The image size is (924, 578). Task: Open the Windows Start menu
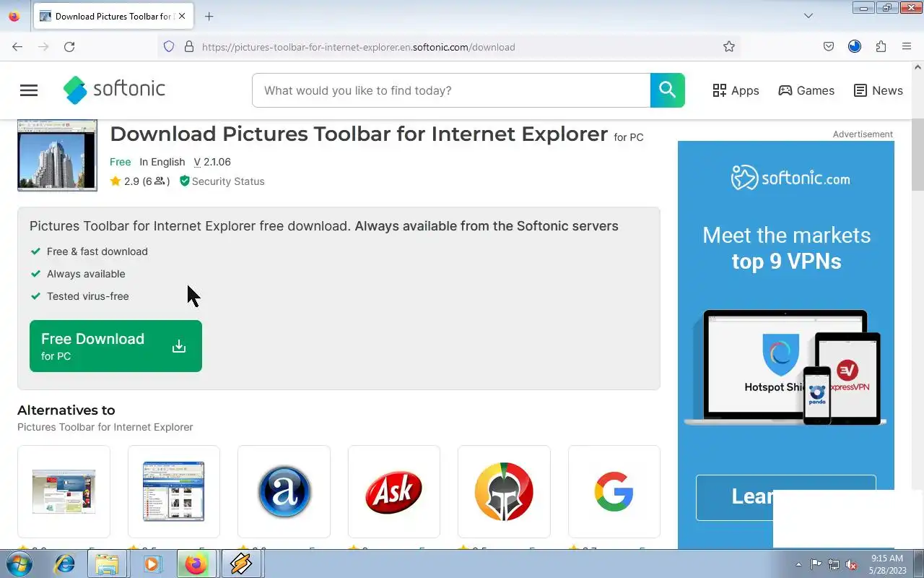(18, 564)
